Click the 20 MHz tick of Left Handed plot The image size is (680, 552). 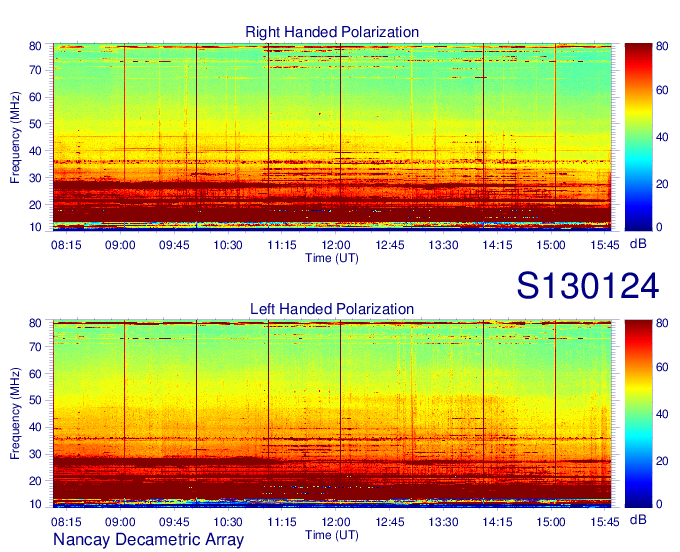[35, 481]
